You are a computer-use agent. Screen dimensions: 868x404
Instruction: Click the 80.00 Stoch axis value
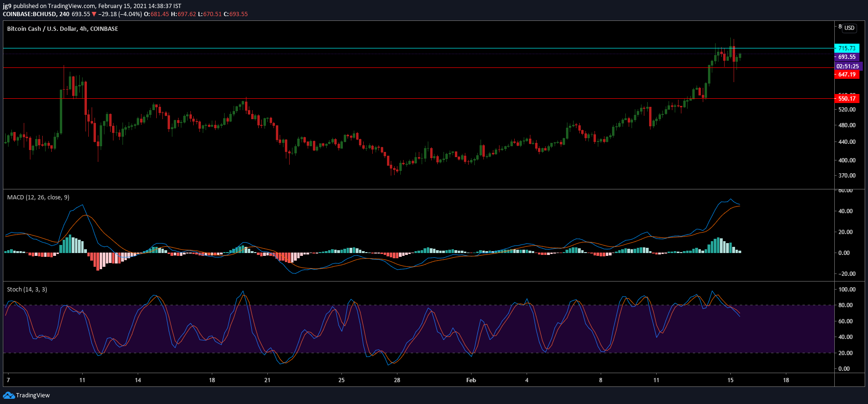point(846,305)
